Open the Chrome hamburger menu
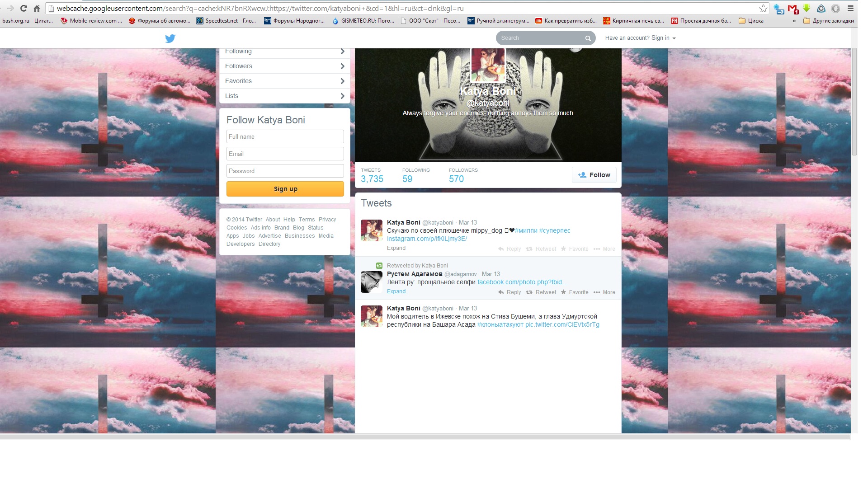This screenshot has height=488, width=868. click(850, 8)
